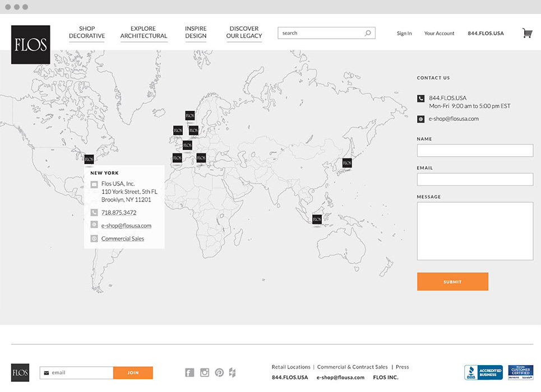Open the Discover Our Legacy menu
Viewport: 541px width, 392px height.
tap(244, 32)
